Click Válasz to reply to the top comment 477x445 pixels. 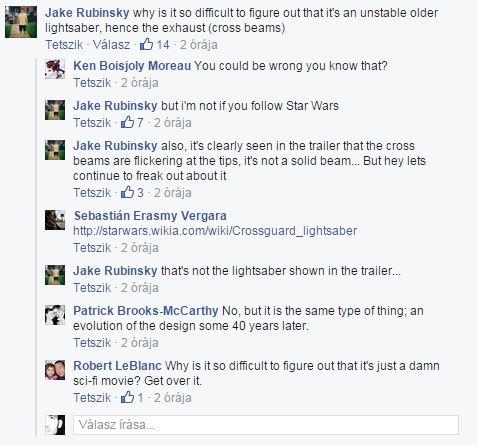tap(111, 44)
